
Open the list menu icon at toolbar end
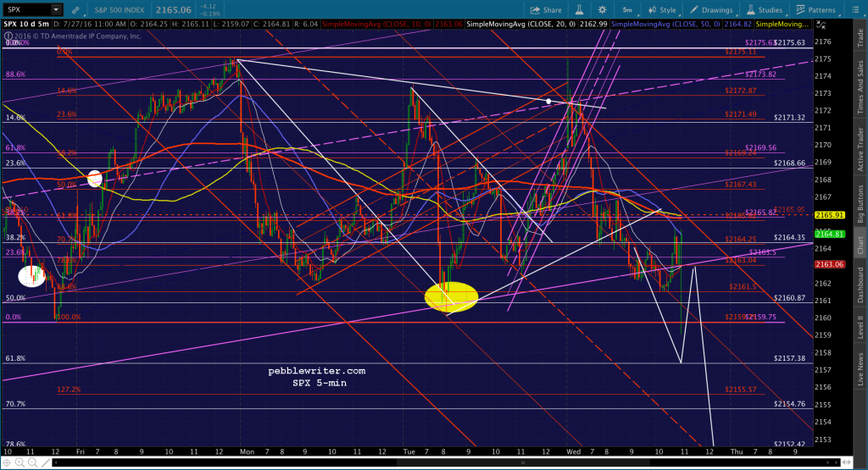(x=854, y=10)
